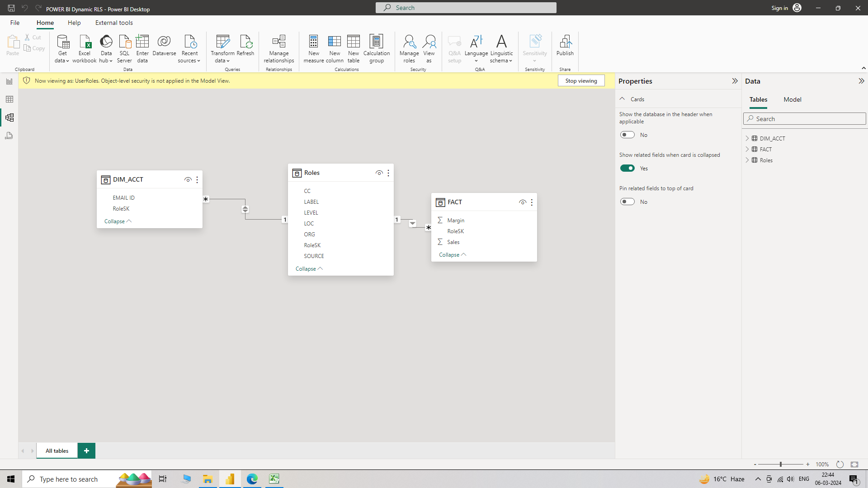The width and height of the screenshot is (868, 488).
Task: Toggle visibility of FACT table
Action: [523, 202]
